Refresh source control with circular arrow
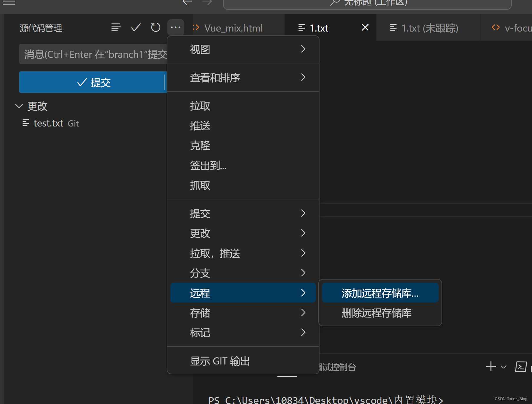The width and height of the screenshot is (532, 404). (x=156, y=28)
